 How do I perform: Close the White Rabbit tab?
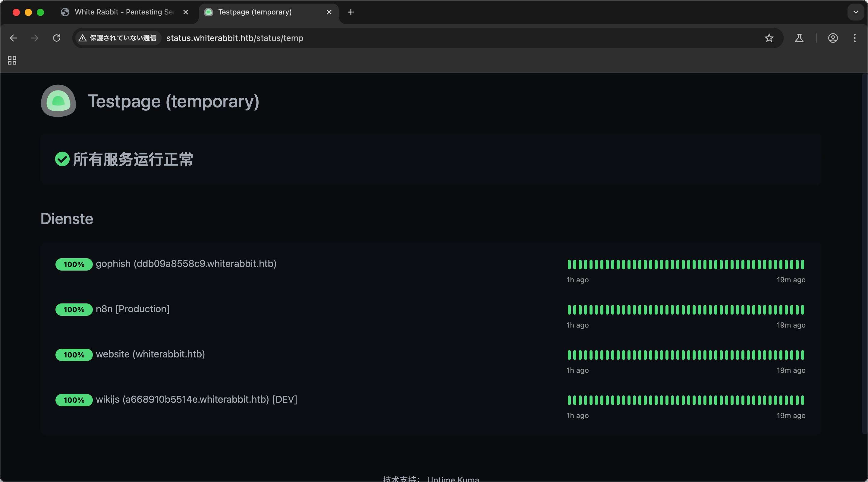[185, 12]
